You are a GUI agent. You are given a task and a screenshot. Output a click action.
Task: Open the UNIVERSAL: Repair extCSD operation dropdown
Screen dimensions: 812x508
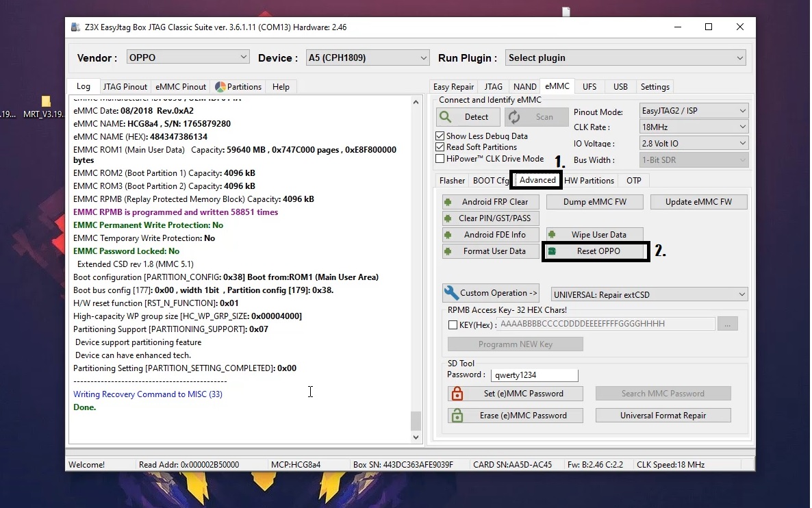[648, 292]
